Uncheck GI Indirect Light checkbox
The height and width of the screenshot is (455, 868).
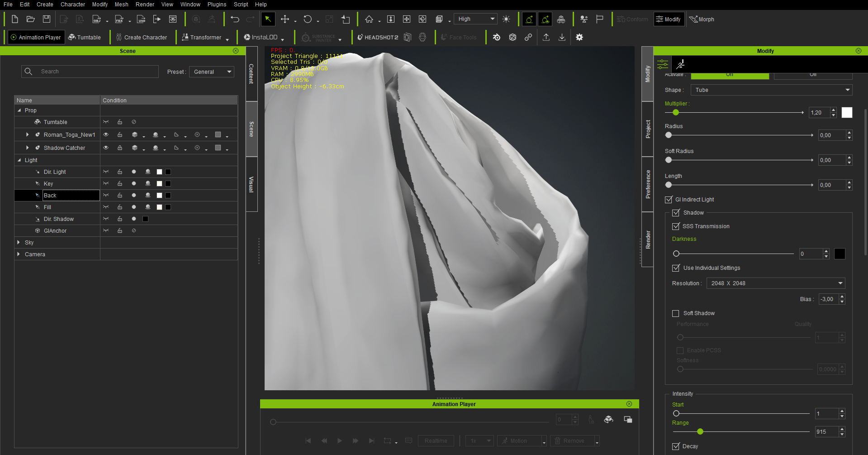tap(669, 199)
